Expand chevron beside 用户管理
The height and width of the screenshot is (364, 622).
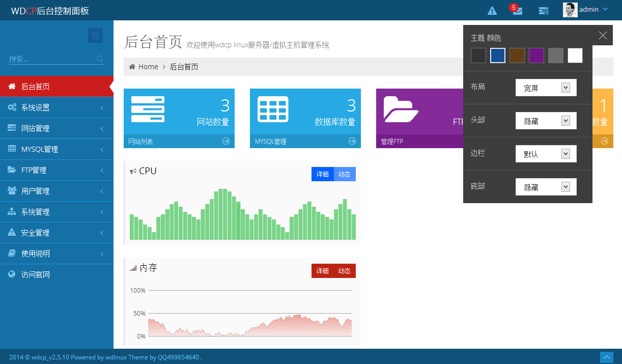[102, 191]
